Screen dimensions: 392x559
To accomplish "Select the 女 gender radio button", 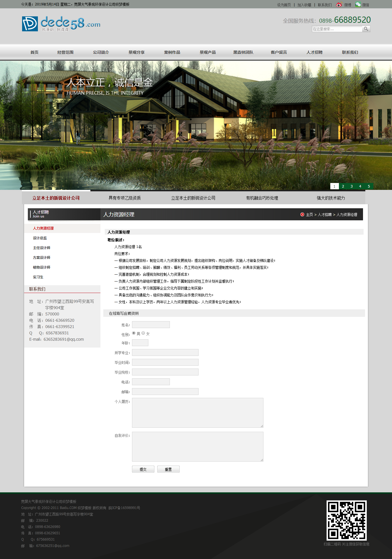I will [x=143, y=333].
